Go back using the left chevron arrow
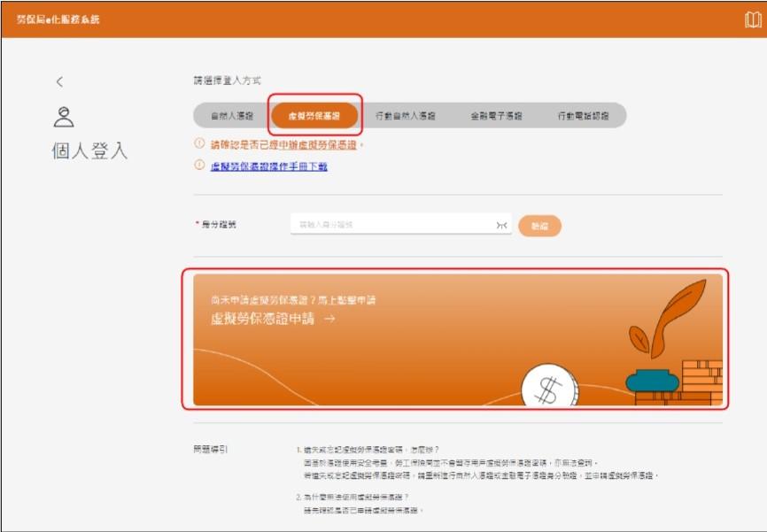767x532 pixels. point(59,81)
